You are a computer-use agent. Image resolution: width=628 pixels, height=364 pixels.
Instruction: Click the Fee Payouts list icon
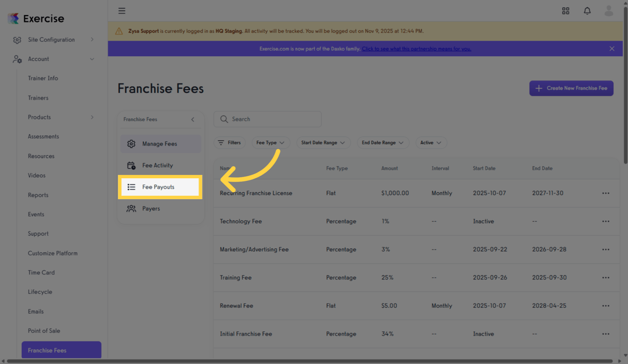[131, 187]
